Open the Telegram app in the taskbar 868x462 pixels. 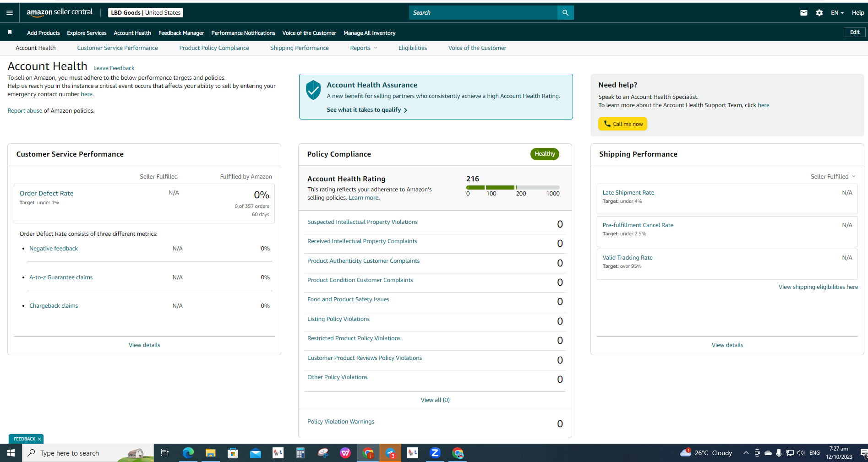coord(390,453)
